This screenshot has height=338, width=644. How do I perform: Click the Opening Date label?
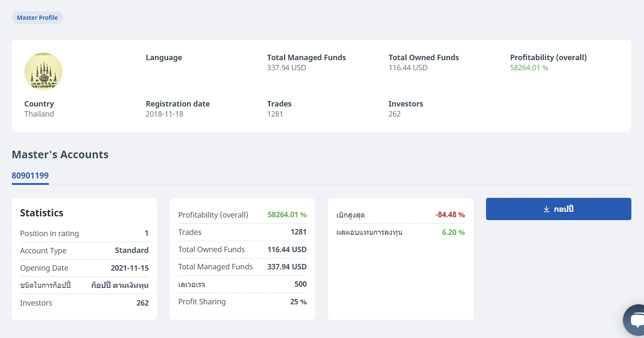[44, 268]
